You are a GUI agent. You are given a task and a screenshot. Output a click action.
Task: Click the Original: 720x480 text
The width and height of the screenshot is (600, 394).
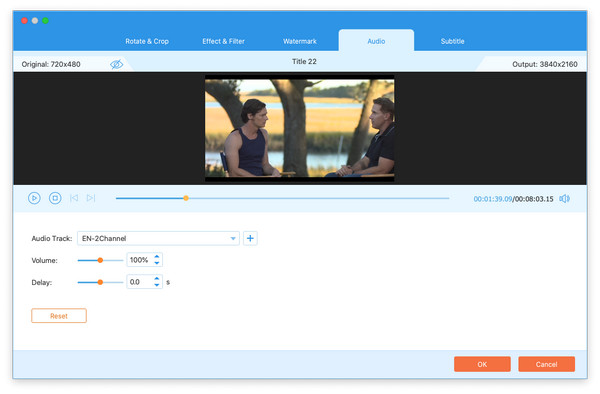[51, 64]
